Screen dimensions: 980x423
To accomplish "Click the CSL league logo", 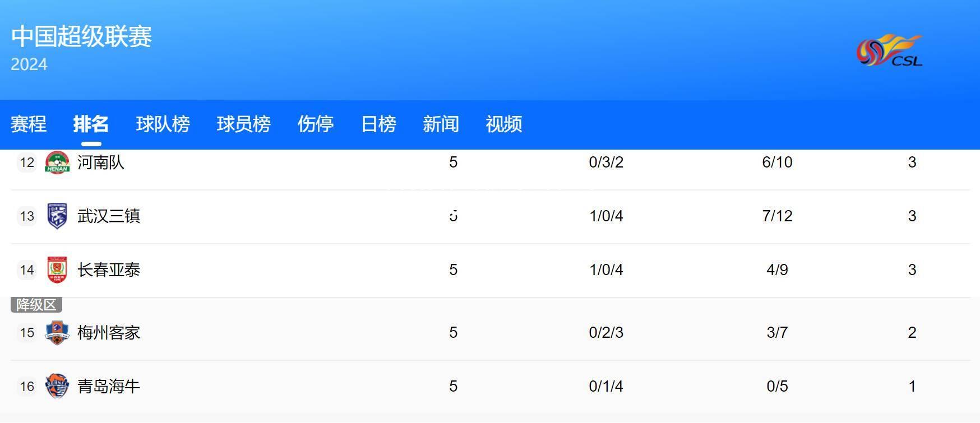I will click(889, 50).
